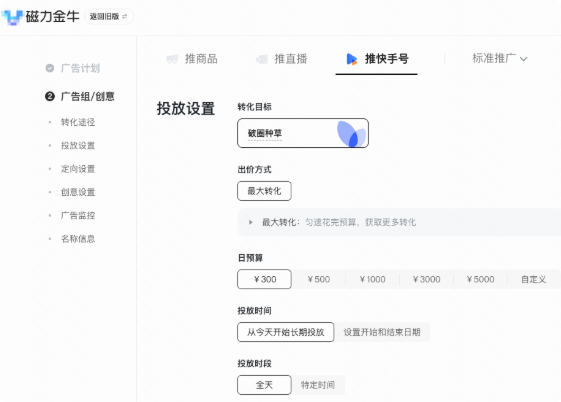Screen dimensions: 561x402
Task: Click the 转化目标 label
Action: [254, 107]
